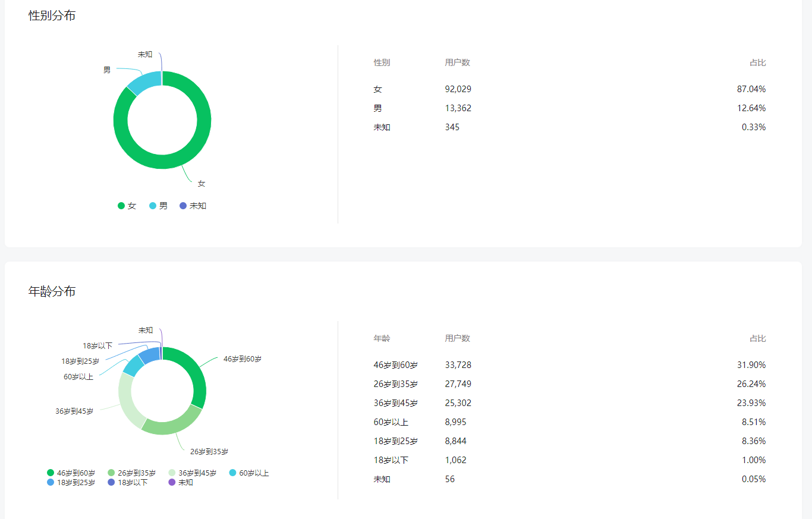Click the 8,995 user count cell
The image size is (812, 519).
tap(455, 422)
